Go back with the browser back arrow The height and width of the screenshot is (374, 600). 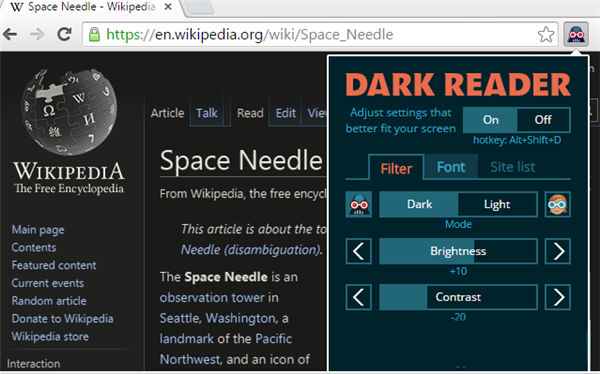(x=10, y=34)
